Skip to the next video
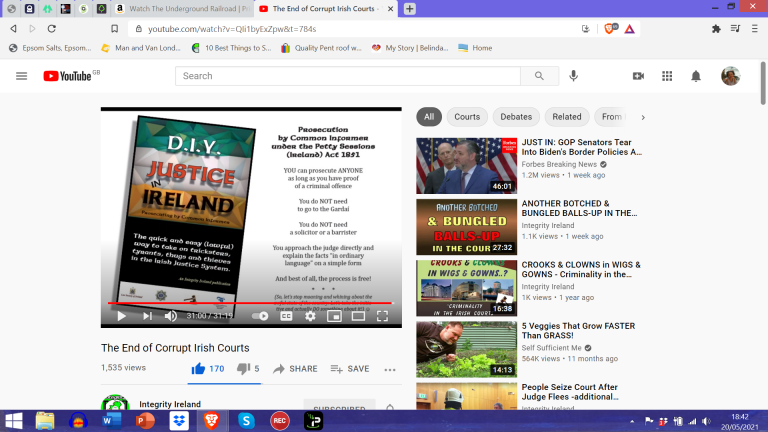The image size is (768, 432). click(147, 316)
